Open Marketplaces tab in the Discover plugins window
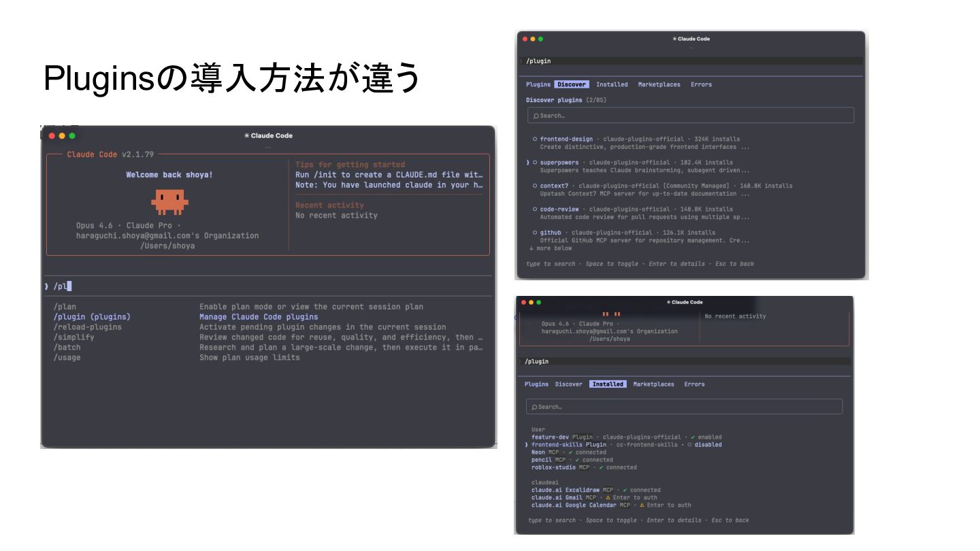The height and width of the screenshot is (551, 980). pyautogui.click(x=659, y=84)
